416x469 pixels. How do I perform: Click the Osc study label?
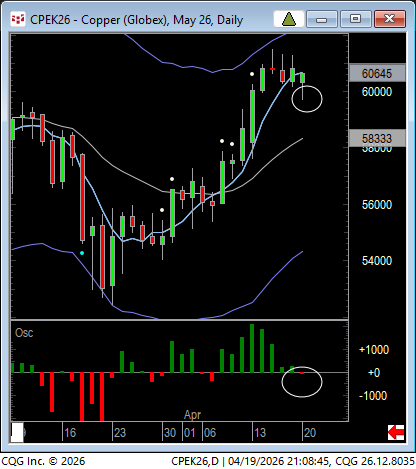(24, 333)
